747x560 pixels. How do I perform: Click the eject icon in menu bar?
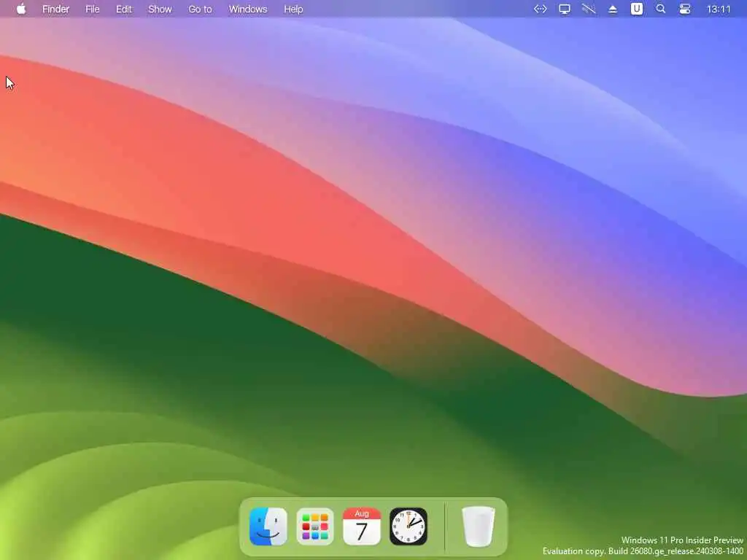point(613,9)
